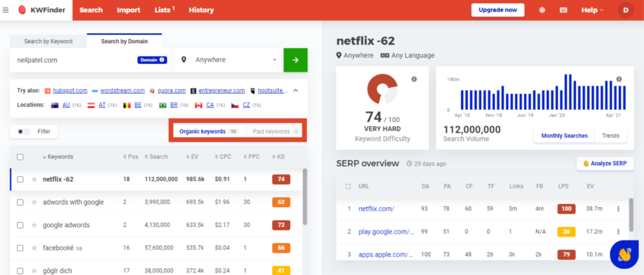
Task: Click the LPS 79 badge for apps.apple.com
Action: pyautogui.click(x=567, y=254)
